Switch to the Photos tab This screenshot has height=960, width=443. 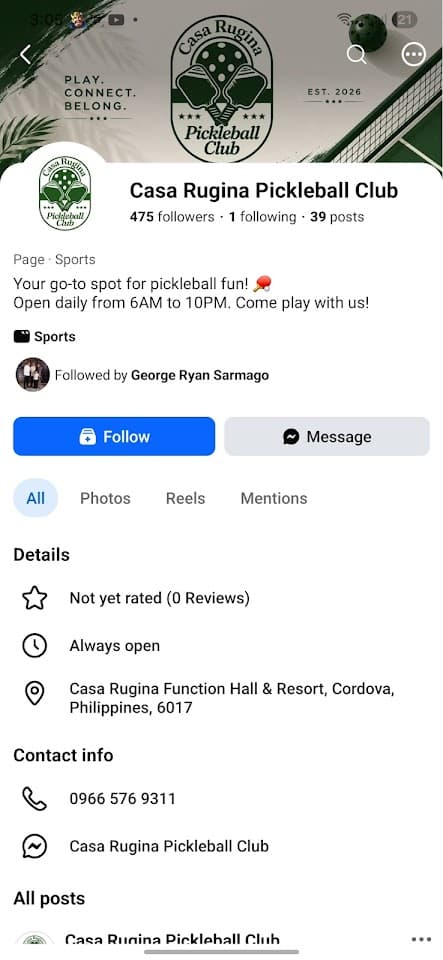[x=105, y=498]
